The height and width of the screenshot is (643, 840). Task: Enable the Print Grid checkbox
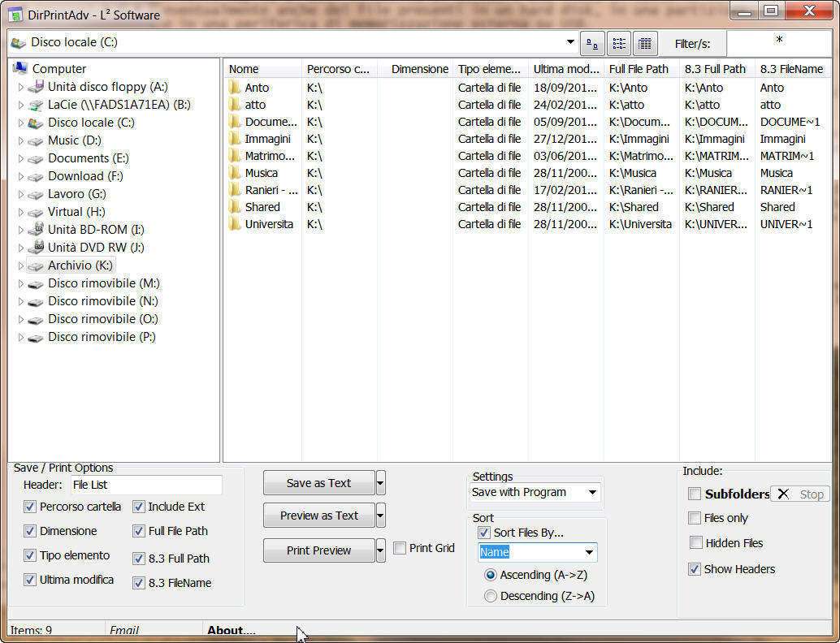[400, 548]
